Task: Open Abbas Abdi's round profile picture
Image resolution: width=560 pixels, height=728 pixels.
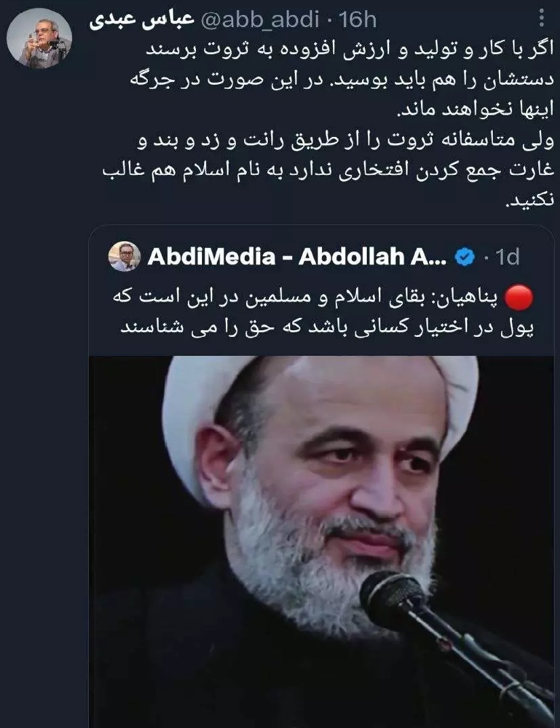Action: coord(40,39)
